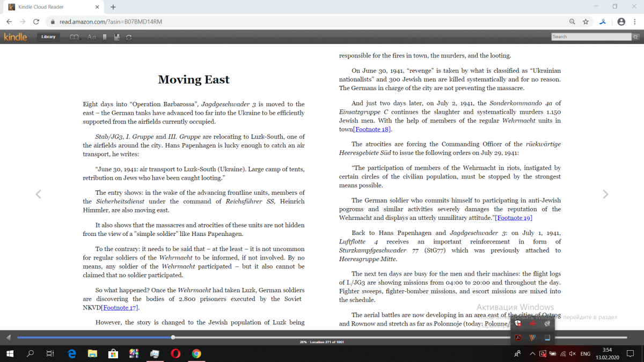
Task: Click the "Moving East" chapter heading
Action: tap(194, 79)
